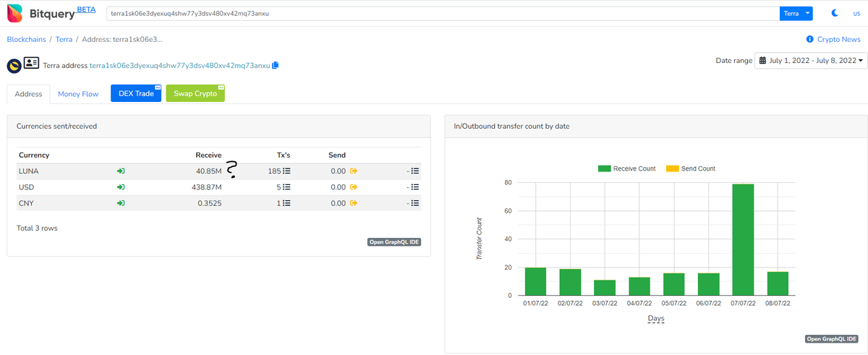The height and width of the screenshot is (355, 868).
Task: Toggle Send Count legend swatch
Action: (672, 168)
